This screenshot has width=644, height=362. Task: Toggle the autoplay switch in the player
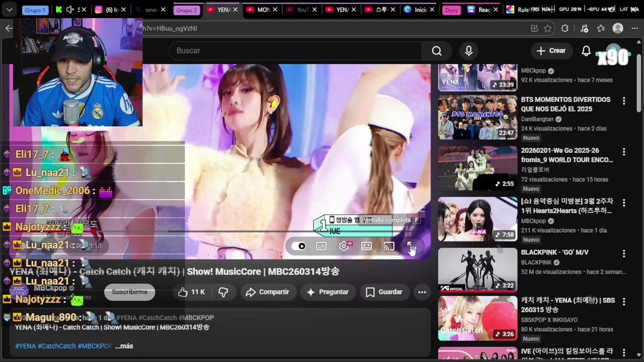click(x=299, y=246)
